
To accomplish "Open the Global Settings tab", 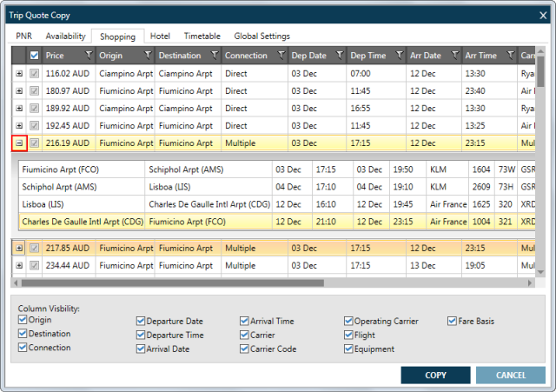I will (261, 37).
